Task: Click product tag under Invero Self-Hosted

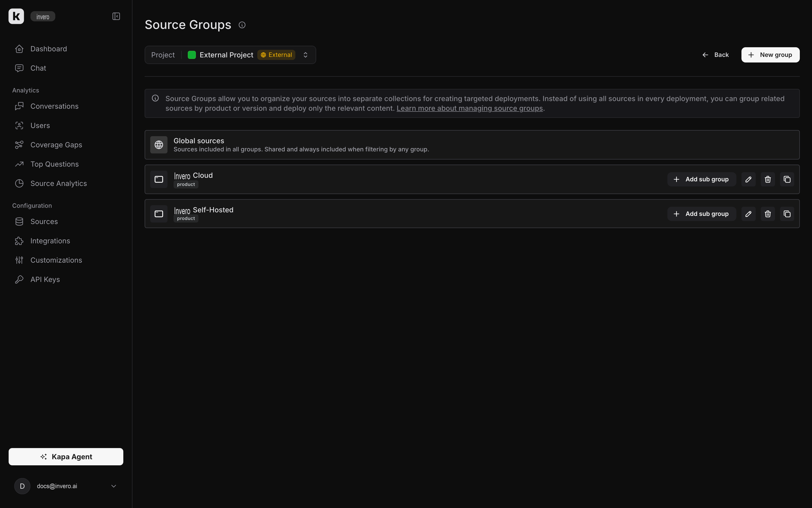Action: tap(186, 219)
